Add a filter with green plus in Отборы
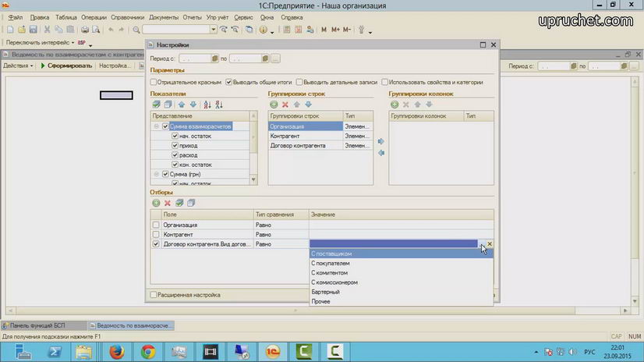 (x=156, y=203)
